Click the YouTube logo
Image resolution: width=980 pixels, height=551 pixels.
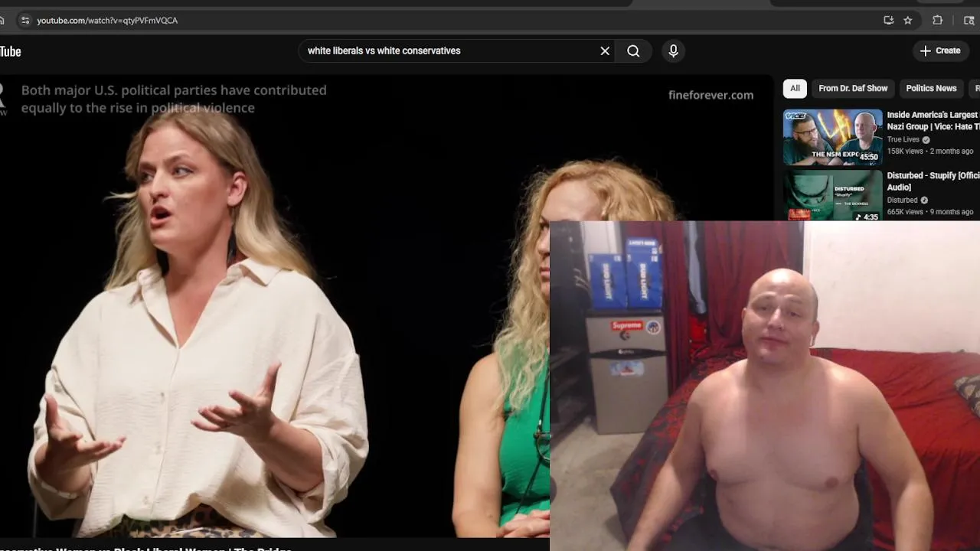point(10,51)
